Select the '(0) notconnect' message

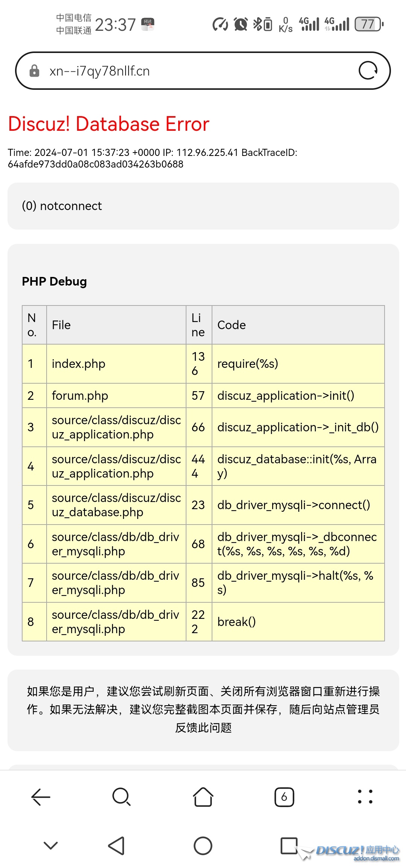click(62, 206)
